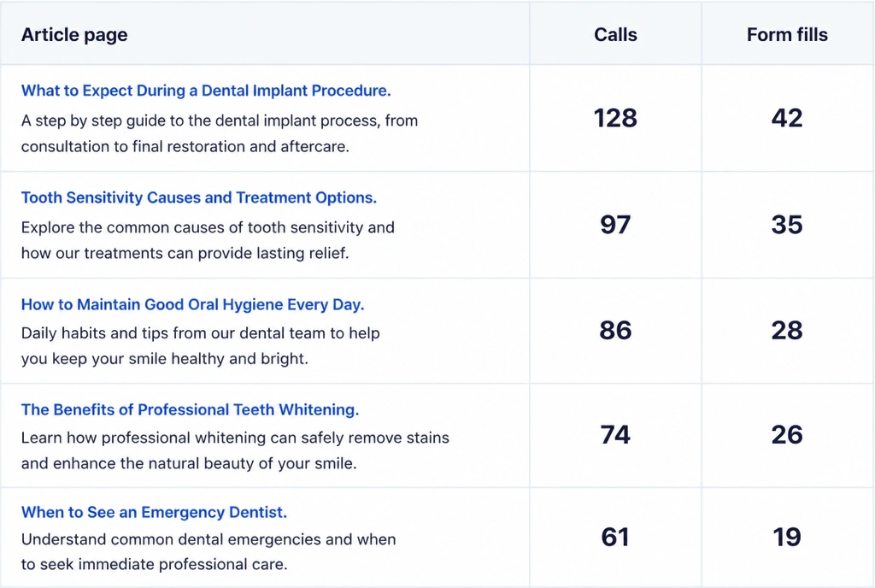Select the 74 calls value
Image resolution: width=875 pixels, height=588 pixels.
615,434
